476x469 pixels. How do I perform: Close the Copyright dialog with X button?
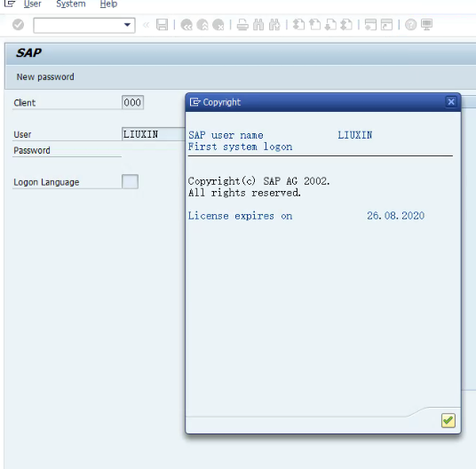[x=451, y=101]
